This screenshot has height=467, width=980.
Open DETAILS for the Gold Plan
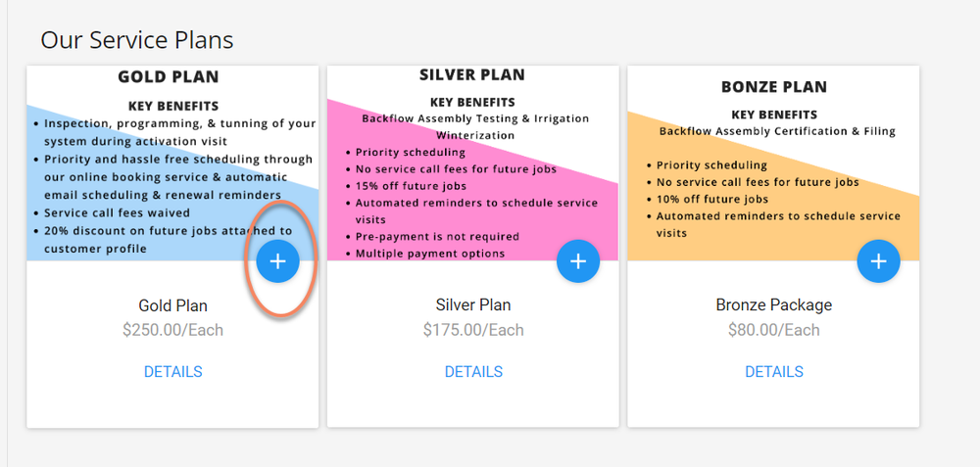tap(172, 372)
